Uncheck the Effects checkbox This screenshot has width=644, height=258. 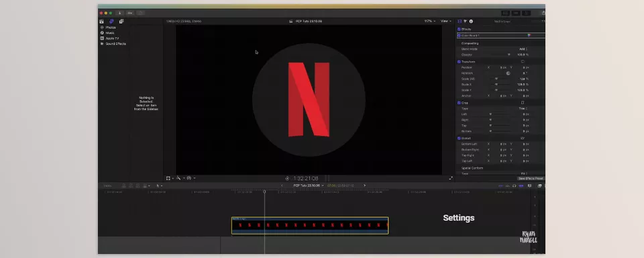459,29
